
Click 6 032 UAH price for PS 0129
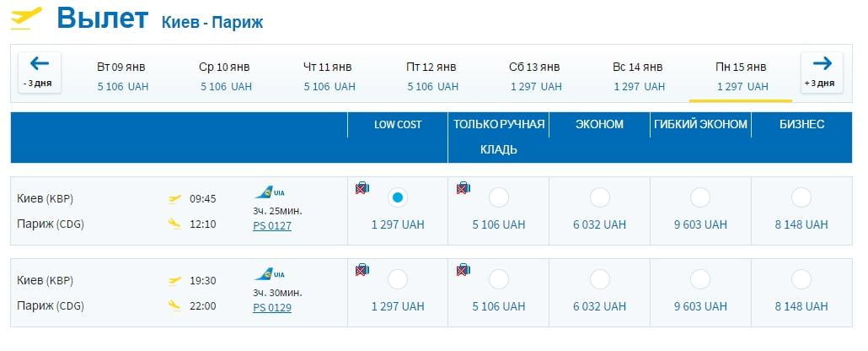click(x=599, y=306)
